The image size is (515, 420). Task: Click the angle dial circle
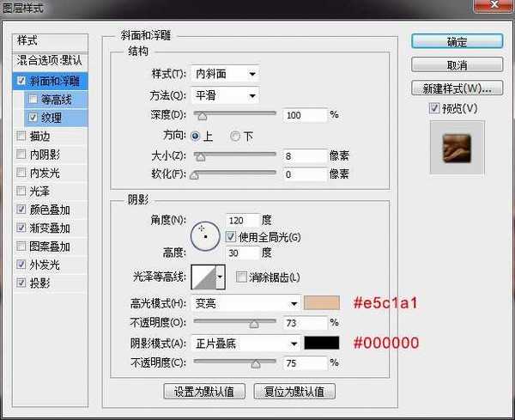click(x=204, y=234)
